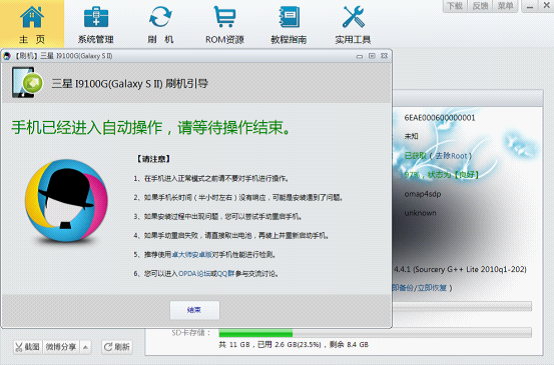Open the 反馈 feedback button
This screenshot has width=554, height=365.
(x=480, y=6)
